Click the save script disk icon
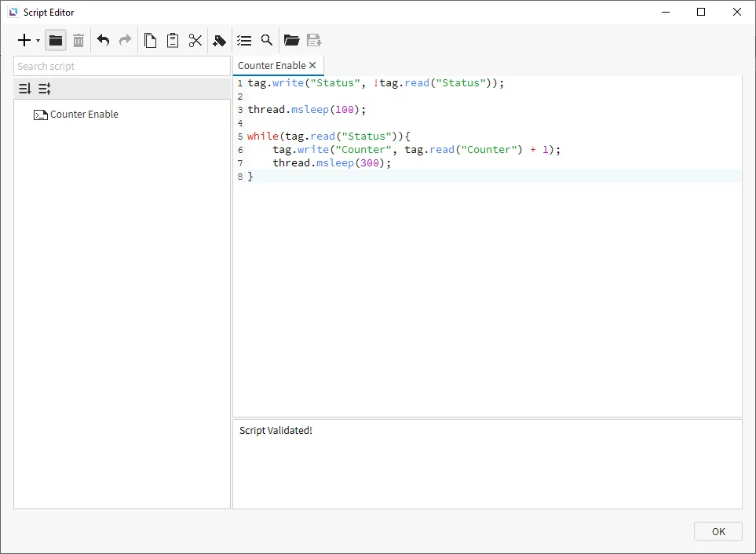756x554 pixels. [x=314, y=40]
